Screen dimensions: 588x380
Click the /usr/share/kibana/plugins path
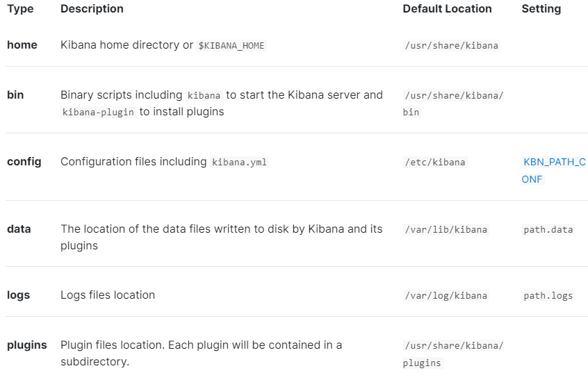(x=453, y=354)
